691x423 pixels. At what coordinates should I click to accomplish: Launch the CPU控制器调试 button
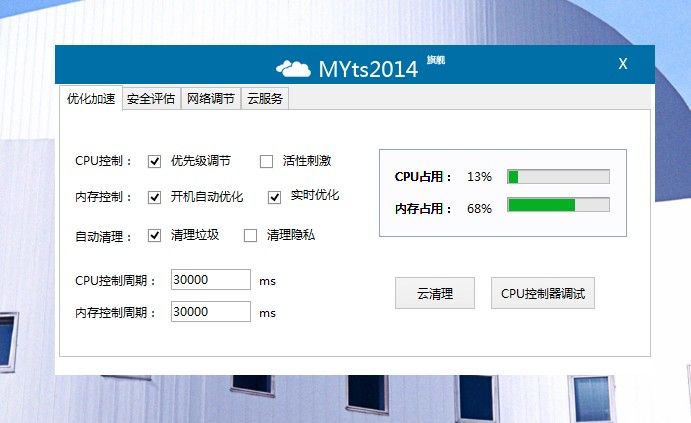click(x=543, y=293)
